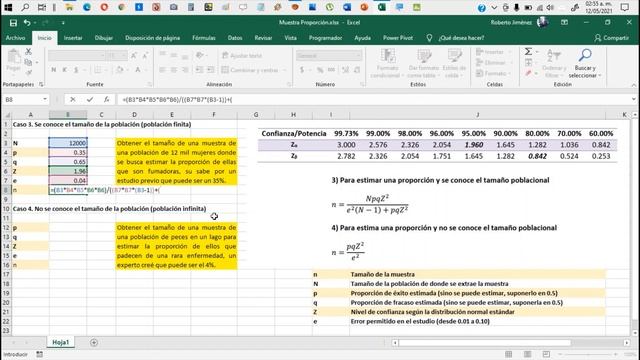Open Formato condicional menu
This screenshot has height=360, width=640.
388,63
